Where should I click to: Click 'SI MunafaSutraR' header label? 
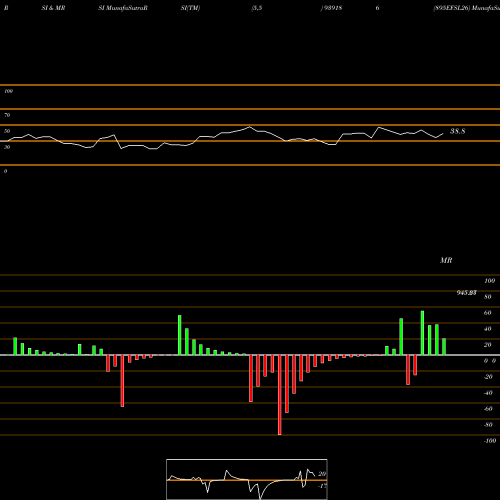123,8
